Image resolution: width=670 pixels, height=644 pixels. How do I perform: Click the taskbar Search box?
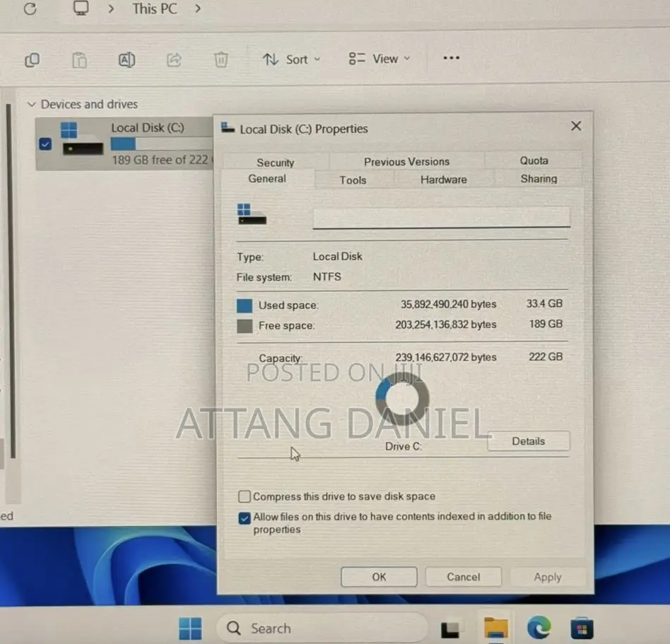322,628
